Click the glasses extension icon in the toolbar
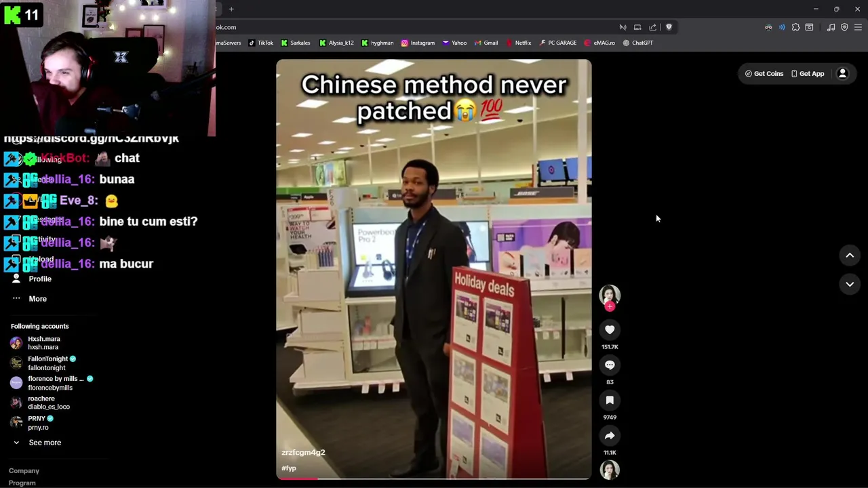 click(768, 27)
